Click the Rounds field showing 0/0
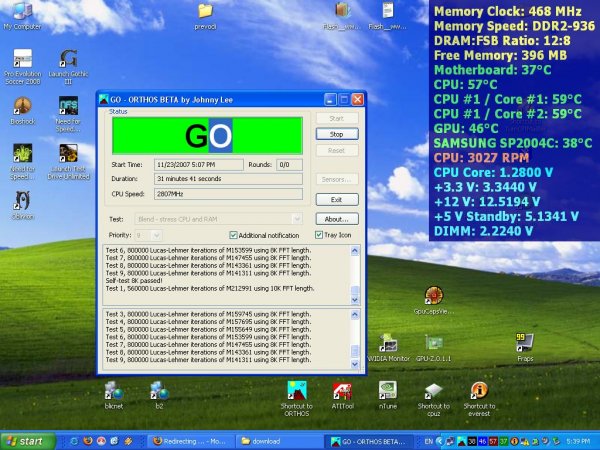Image resolution: width=600 pixels, height=450 pixels. (289, 165)
